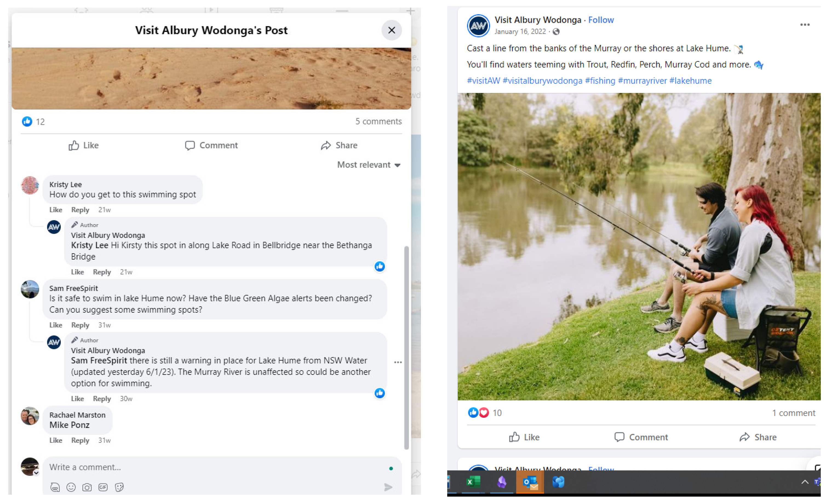Send the comment with arrow icon
Viewport: 829px width, 504px height.
tap(388, 487)
